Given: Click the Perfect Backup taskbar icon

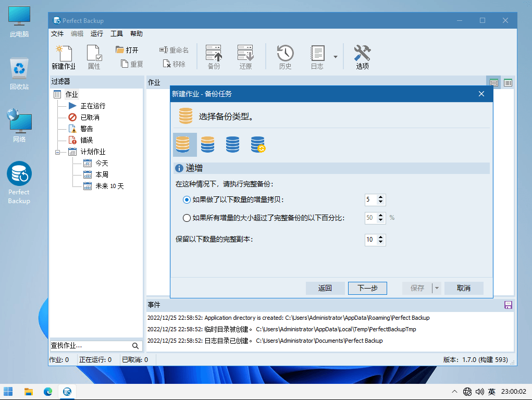Looking at the screenshot, I should coord(67,392).
